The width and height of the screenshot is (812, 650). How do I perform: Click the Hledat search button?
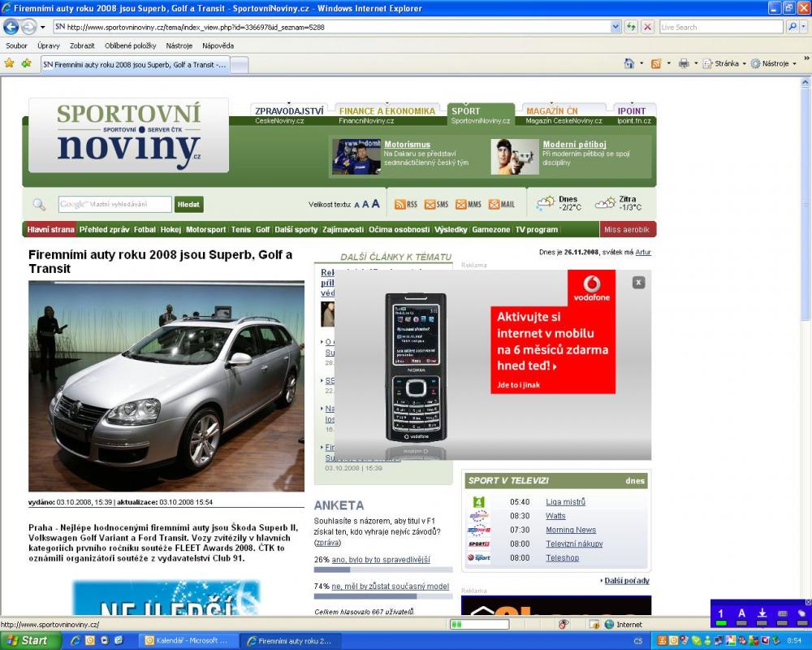pos(188,204)
